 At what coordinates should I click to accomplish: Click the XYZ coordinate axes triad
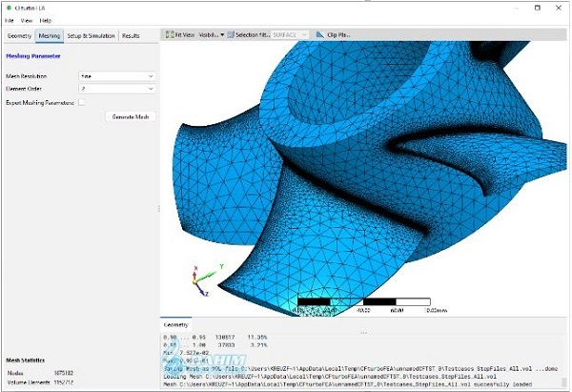pos(205,280)
